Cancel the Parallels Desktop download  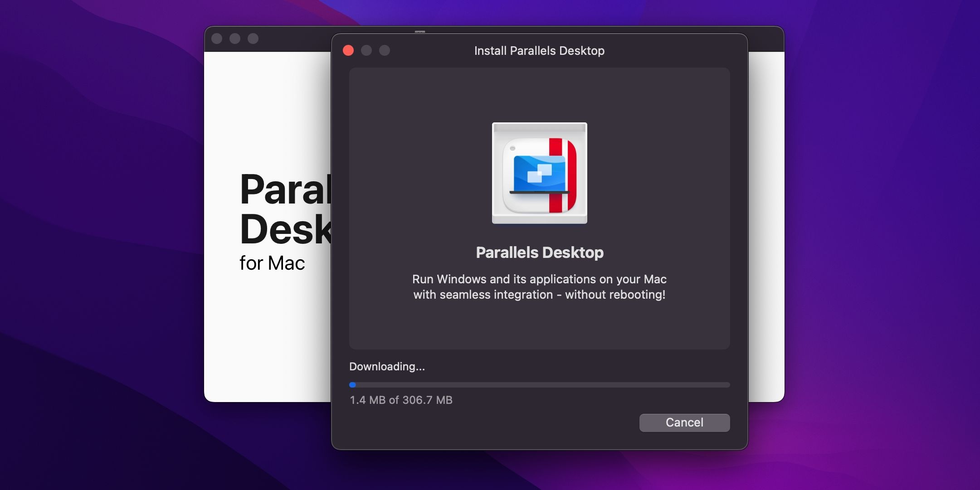(x=684, y=422)
